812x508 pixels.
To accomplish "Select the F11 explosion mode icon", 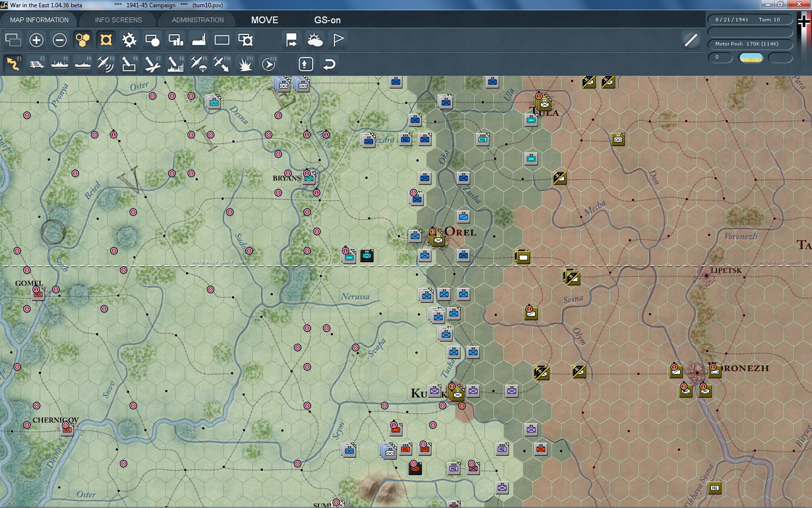I will (x=245, y=64).
